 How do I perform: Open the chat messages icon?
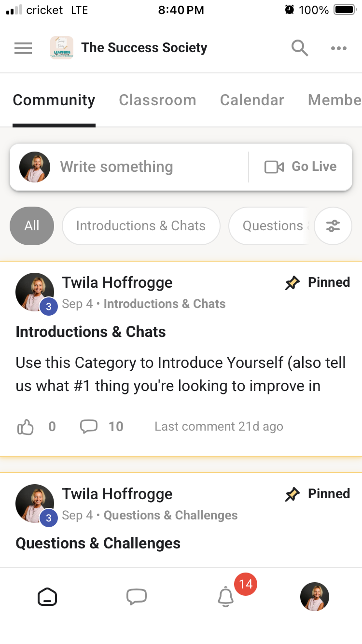click(137, 597)
